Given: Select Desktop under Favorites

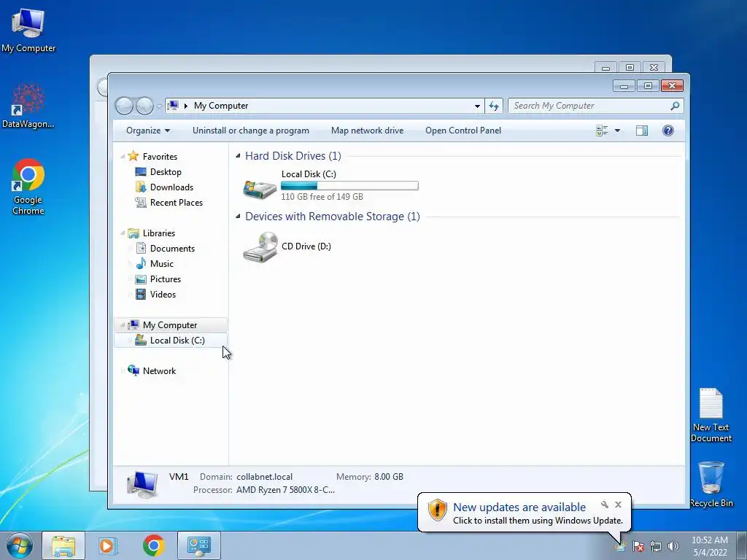Looking at the screenshot, I should point(166,172).
